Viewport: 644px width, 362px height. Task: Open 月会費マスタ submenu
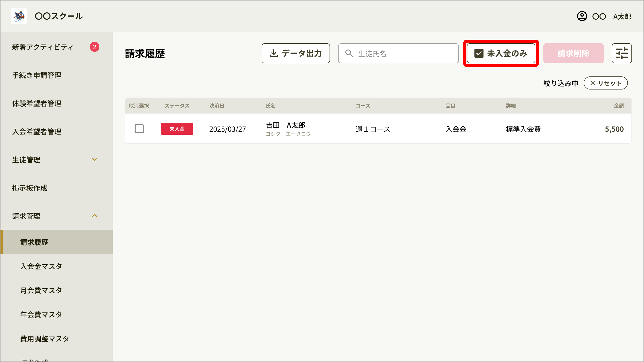41,290
